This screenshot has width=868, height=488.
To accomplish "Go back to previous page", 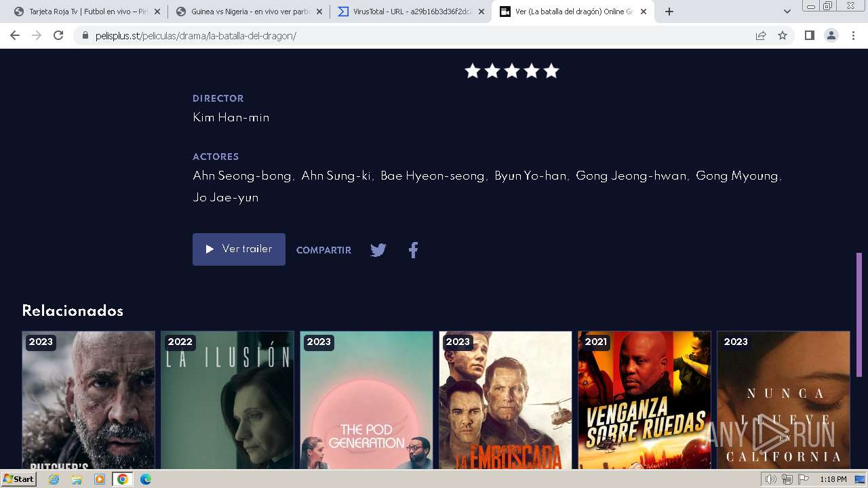I will pyautogui.click(x=15, y=35).
